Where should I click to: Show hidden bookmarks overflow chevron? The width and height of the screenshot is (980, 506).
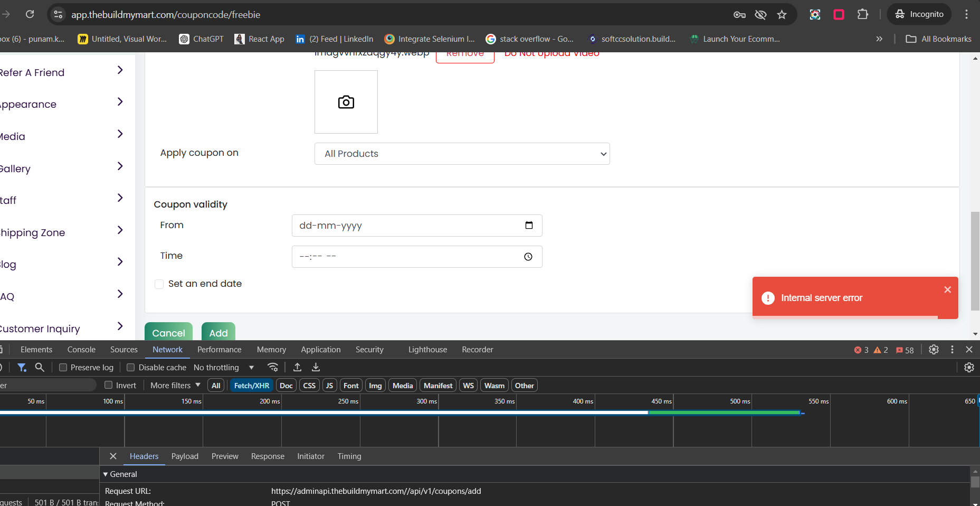point(879,39)
